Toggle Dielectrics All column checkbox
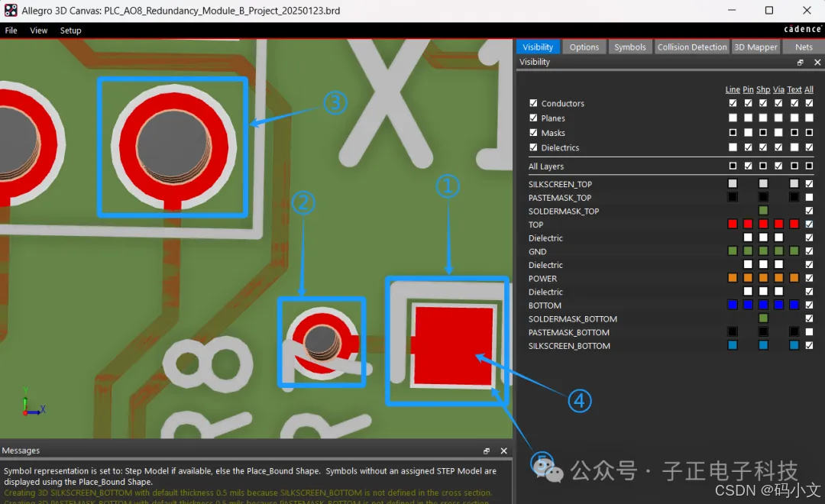This screenshot has height=504, width=825. click(809, 147)
